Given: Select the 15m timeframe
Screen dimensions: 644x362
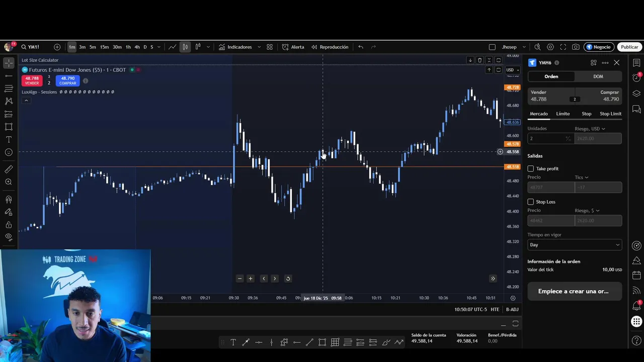Looking at the screenshot, I should point(104,47).
